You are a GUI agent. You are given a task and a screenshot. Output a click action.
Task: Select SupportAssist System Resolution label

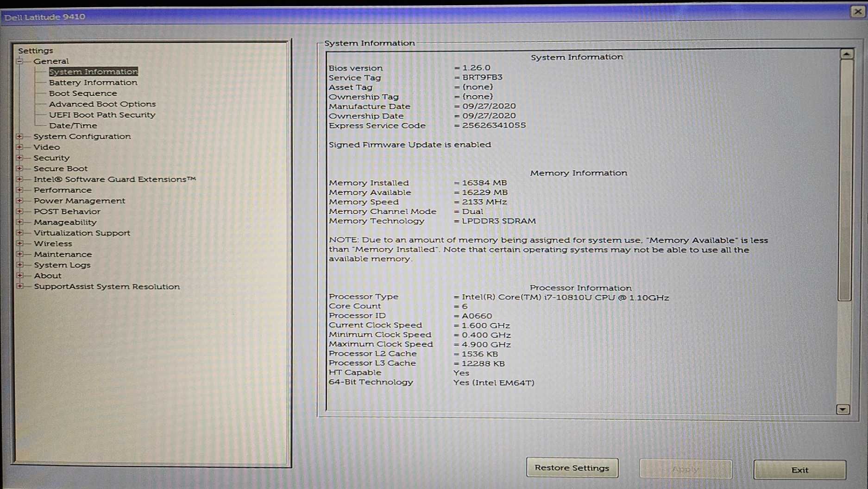107,286
